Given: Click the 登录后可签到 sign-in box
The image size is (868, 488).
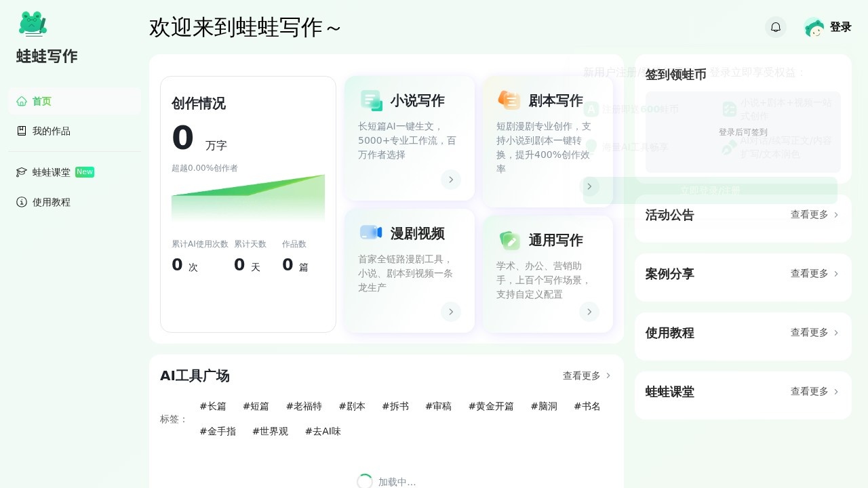Looking at the screenshot, I should (x=743, y=132).
